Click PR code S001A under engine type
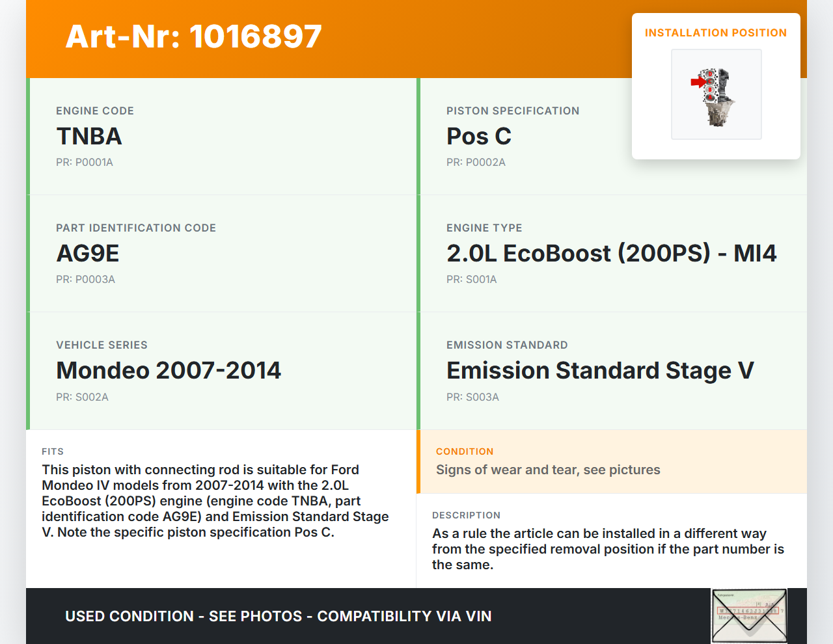 tap(471, 280)
